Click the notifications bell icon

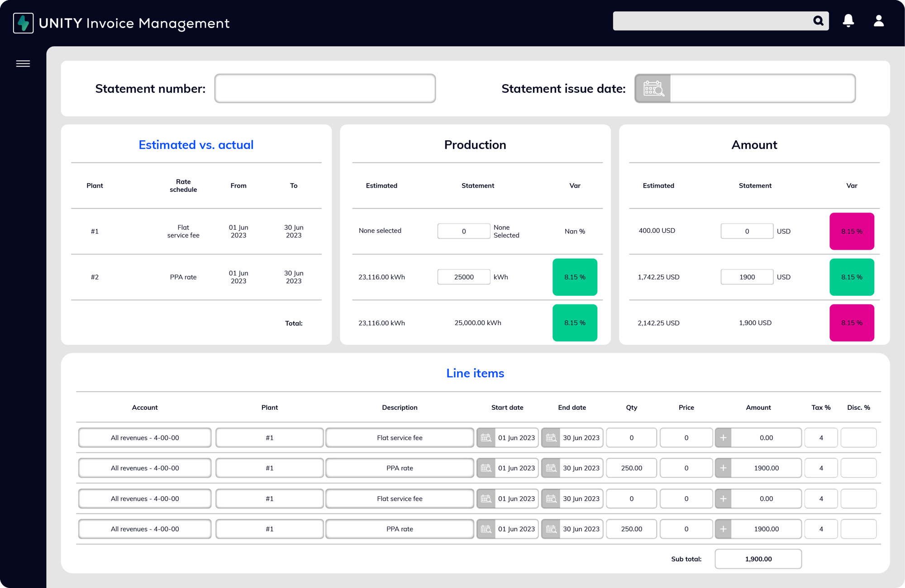click(848, 22)
